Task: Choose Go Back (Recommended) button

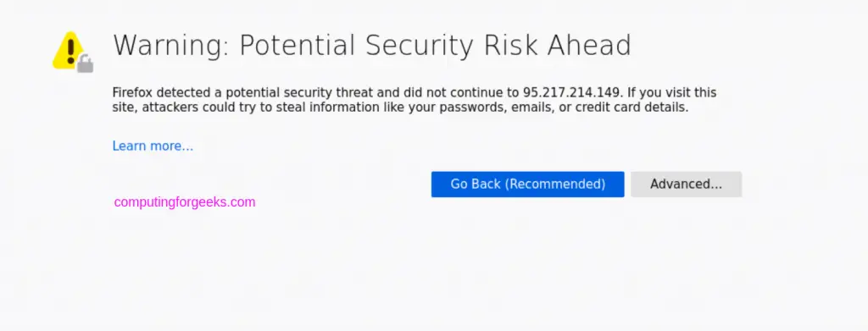Action: point(527,184)
